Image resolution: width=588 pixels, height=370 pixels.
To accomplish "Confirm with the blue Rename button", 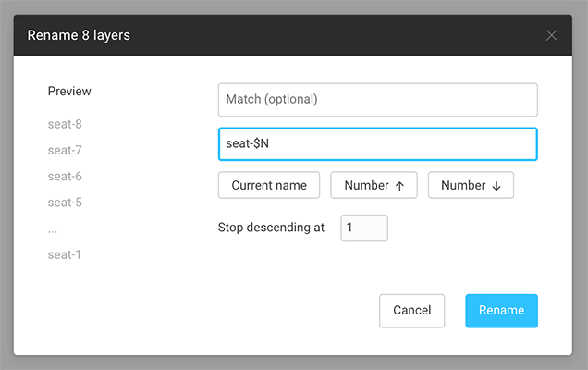I will coord(501,311).
